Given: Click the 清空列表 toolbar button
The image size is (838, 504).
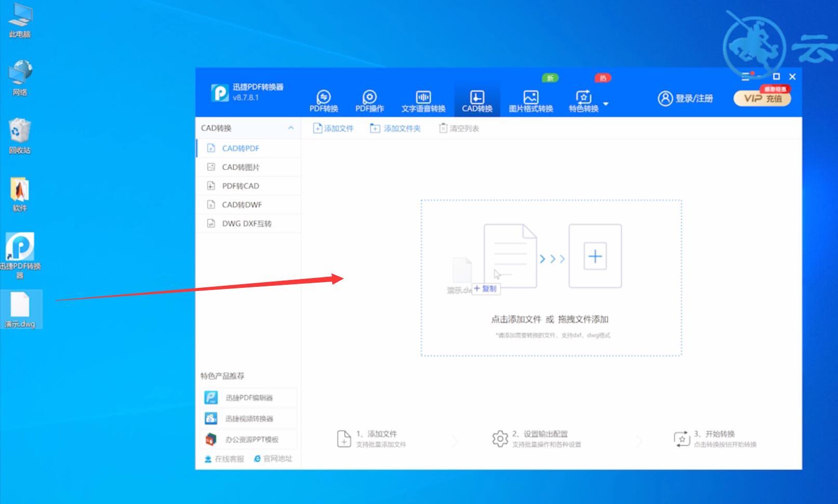Looking at the screenshot, I should pos(459,128).
